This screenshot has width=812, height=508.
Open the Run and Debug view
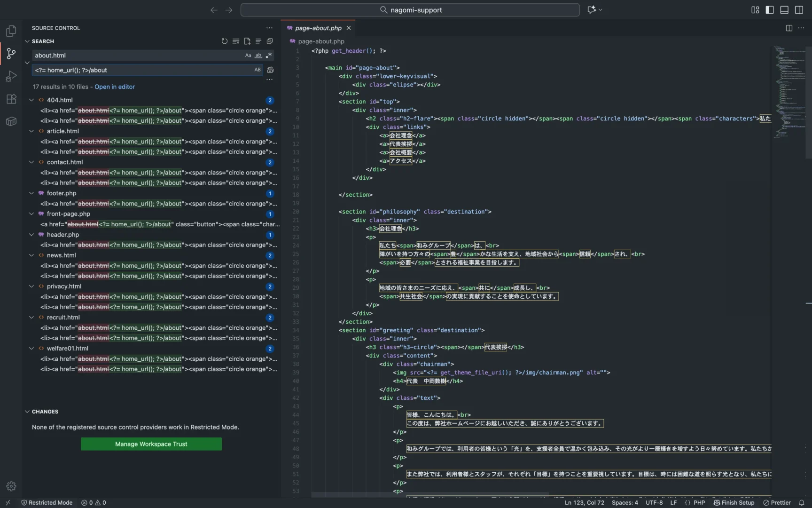pyautogui.click(x=11, y=76)
